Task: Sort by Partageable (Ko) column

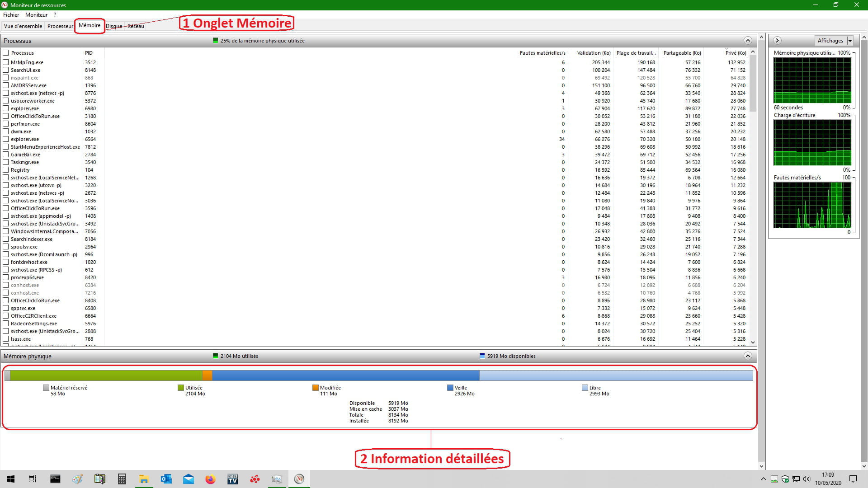Action: [x=682, y=53]
